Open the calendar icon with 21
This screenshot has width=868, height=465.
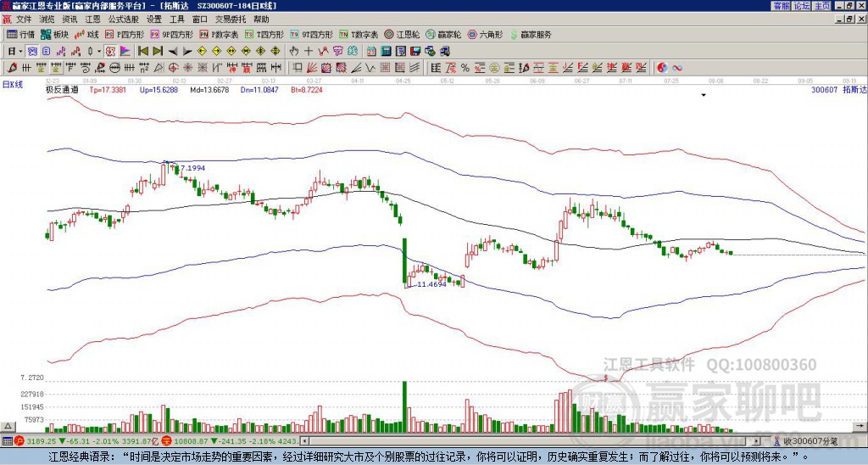pos(371,52)
